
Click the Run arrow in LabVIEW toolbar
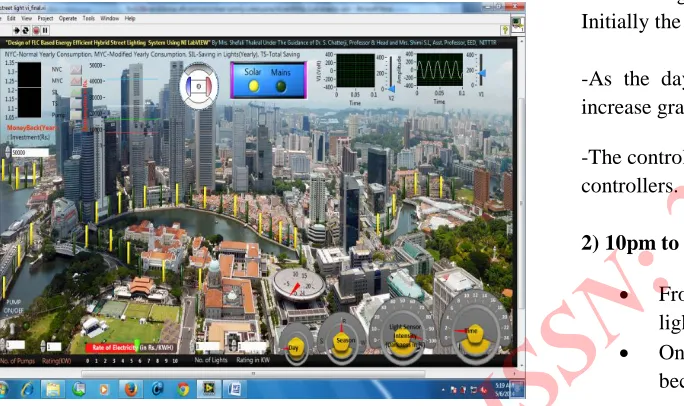click(16, 30)
